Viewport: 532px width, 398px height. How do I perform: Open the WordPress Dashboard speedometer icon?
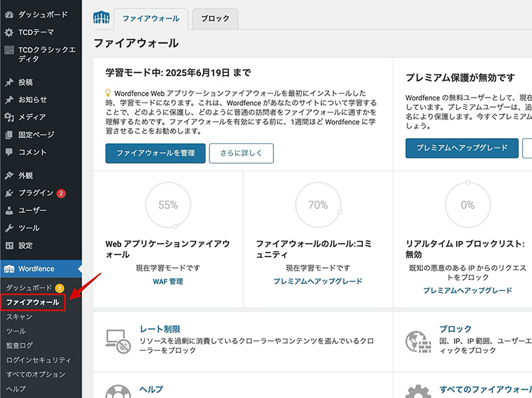pos(9,15)
